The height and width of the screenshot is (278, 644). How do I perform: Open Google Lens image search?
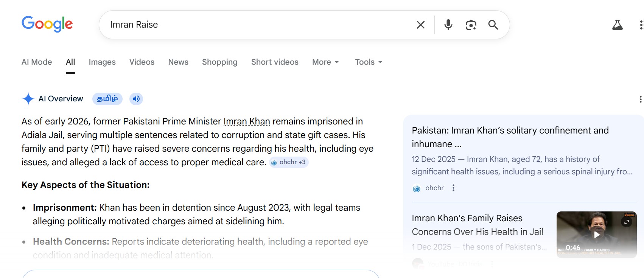[471, 25]
